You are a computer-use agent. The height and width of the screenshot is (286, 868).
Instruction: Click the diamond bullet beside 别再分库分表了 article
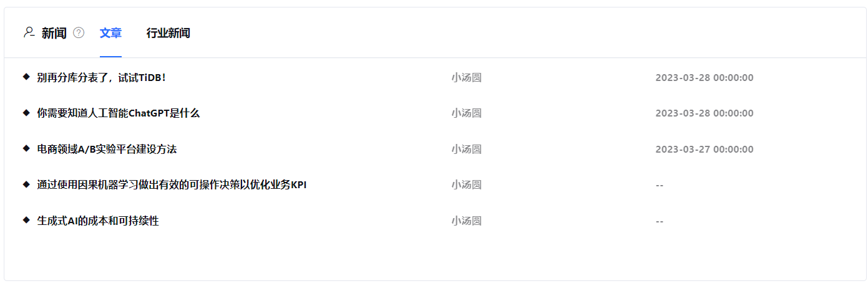26,76
